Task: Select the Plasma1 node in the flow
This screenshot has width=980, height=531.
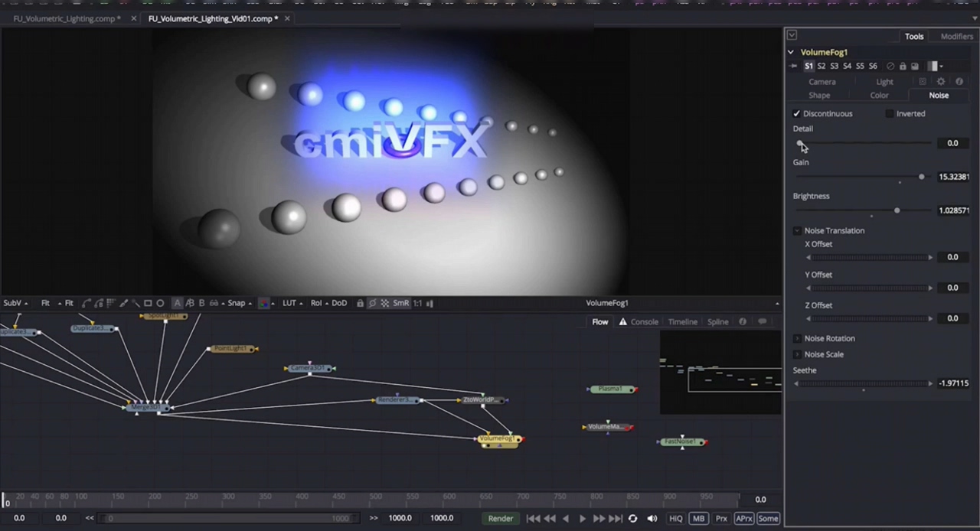Action: (612, 389)
